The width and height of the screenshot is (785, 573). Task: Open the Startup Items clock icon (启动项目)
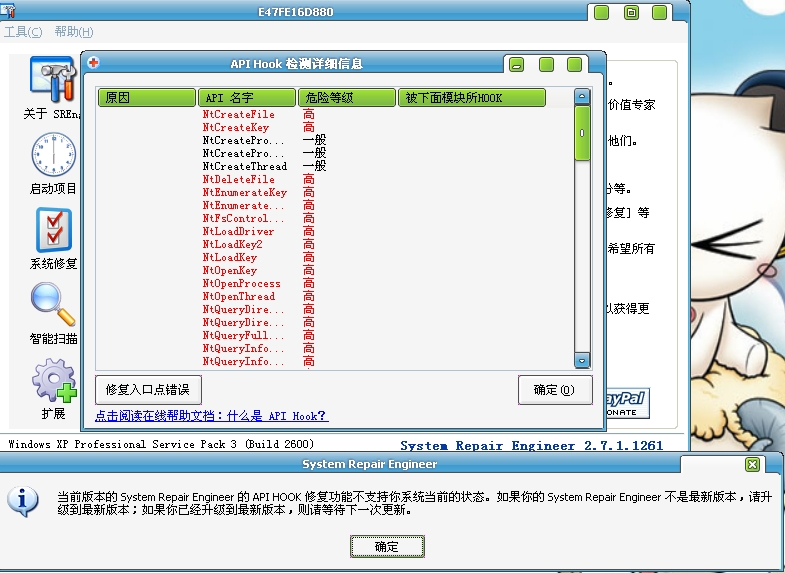54,155
